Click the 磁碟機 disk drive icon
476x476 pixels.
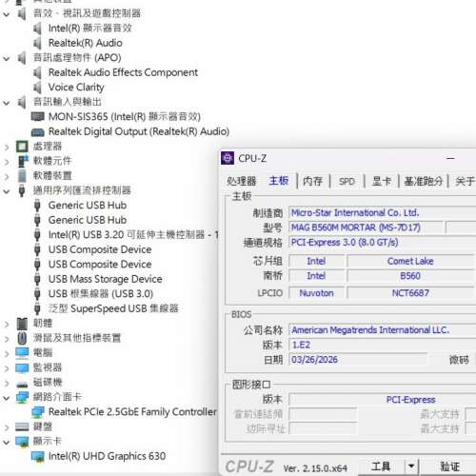[22, 384]
